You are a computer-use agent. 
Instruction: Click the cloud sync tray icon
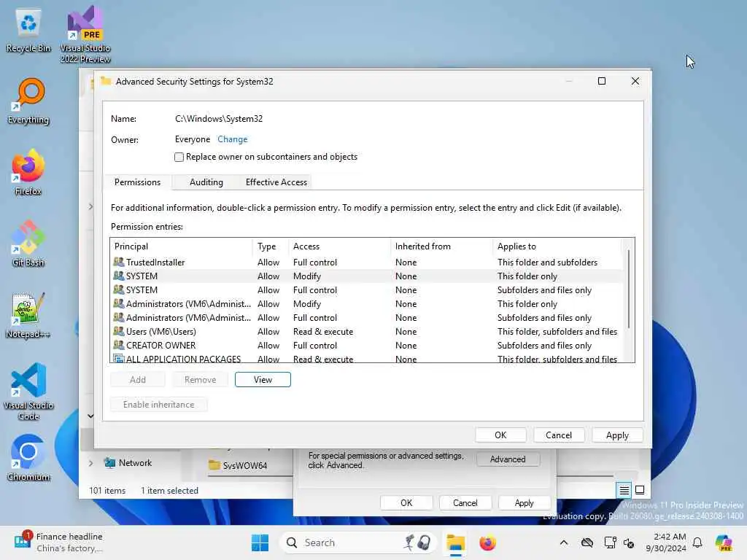click(x=587, y=542)
